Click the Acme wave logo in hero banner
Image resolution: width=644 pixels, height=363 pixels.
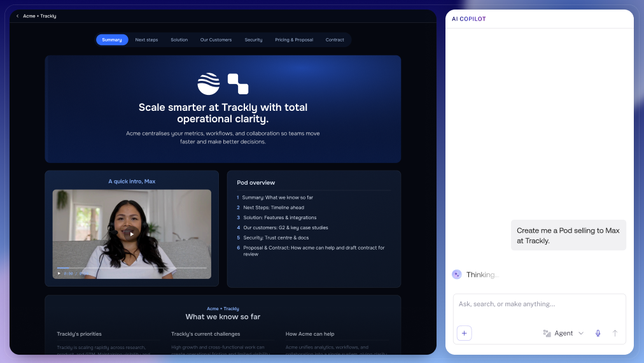click(209, 84)
